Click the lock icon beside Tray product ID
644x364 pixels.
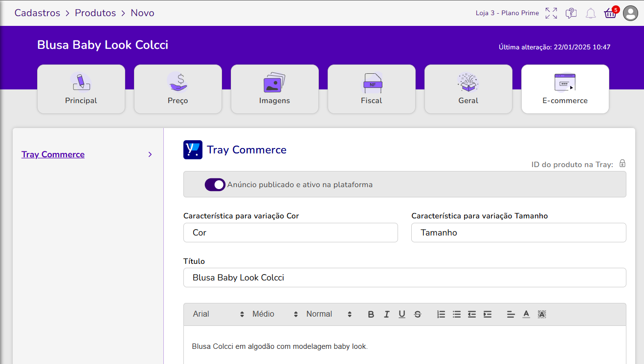pos(622,163)
